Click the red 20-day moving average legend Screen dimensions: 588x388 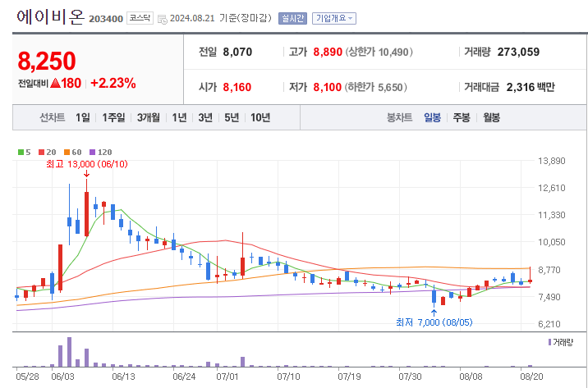48,152
